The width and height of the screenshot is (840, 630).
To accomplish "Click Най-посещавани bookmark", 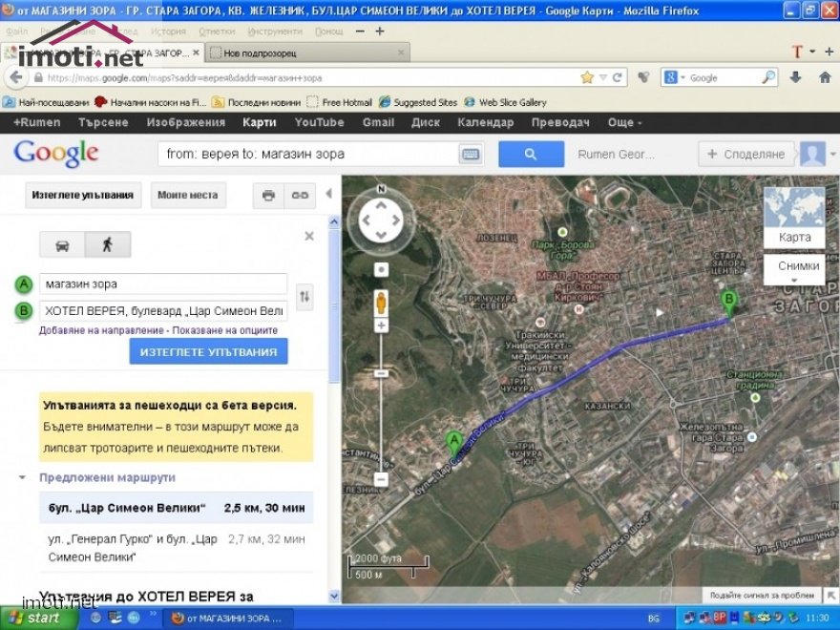I will pyautogui.click(x=46, y=102).
